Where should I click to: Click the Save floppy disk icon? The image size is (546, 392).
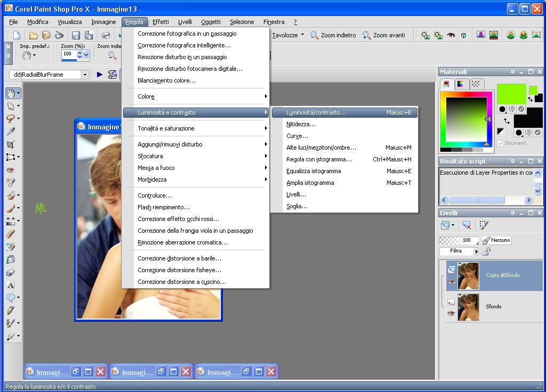(x=76, y=35)
